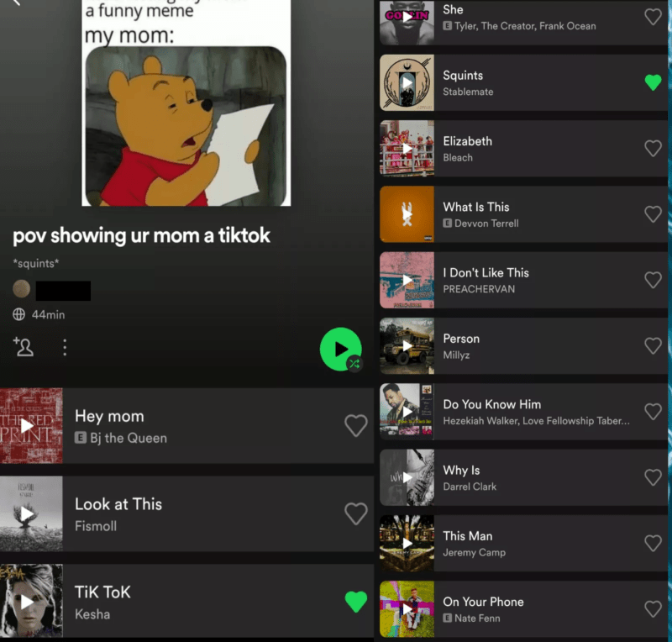Open the three-dot more options menu
The width and height of the screenshot is (672, 642).
(x=65, y=347)
